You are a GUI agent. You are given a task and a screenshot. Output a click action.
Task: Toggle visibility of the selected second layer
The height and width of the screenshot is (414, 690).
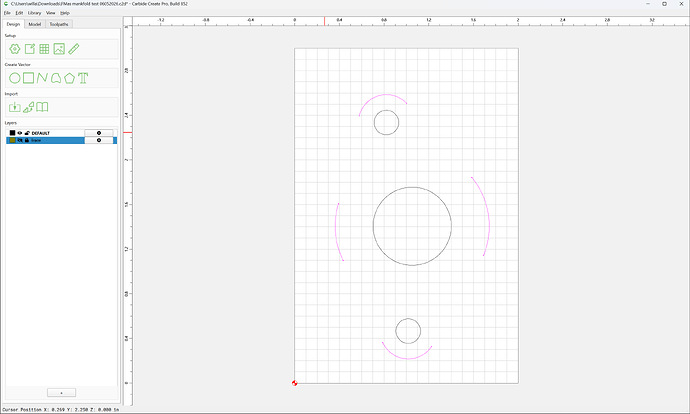[x=20, y=140]
